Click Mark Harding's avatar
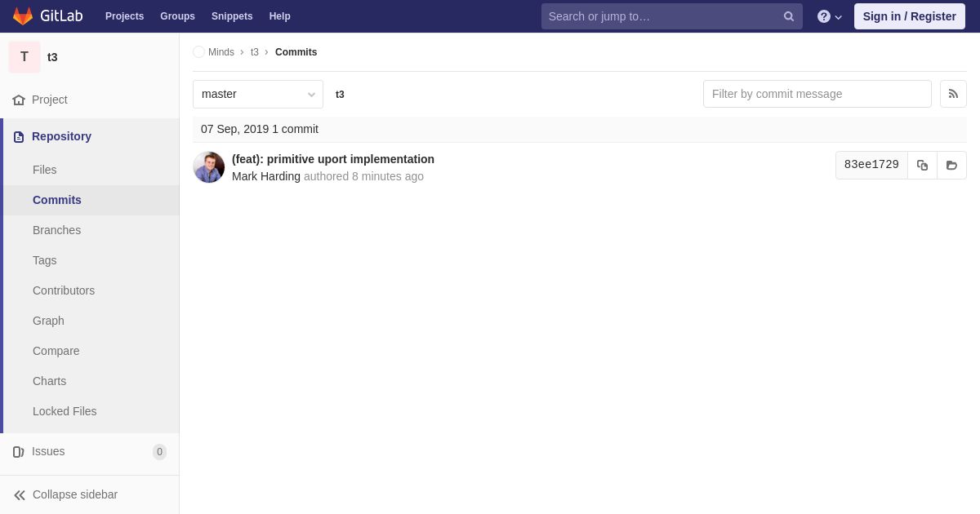This screenshot has height=514, width=980. (x=209, y=167)
